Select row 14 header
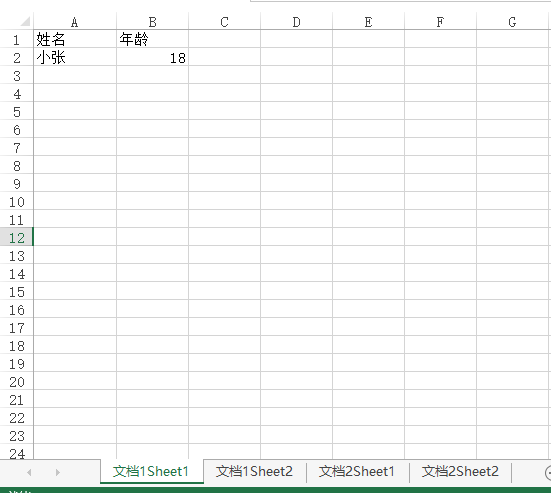 [x=17, y=273]
